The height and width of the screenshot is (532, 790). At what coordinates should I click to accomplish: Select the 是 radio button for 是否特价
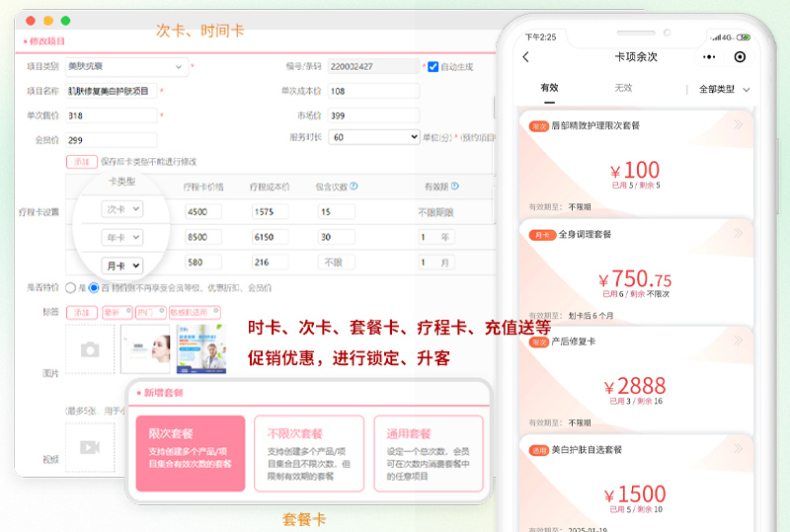(x=70, y=288)
